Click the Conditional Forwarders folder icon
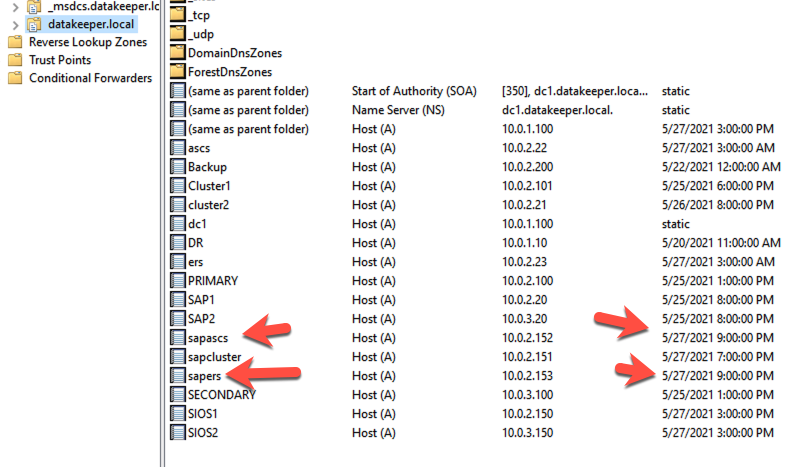The width and height of the screenshot is (812, 467). click(x=16, y=78)
